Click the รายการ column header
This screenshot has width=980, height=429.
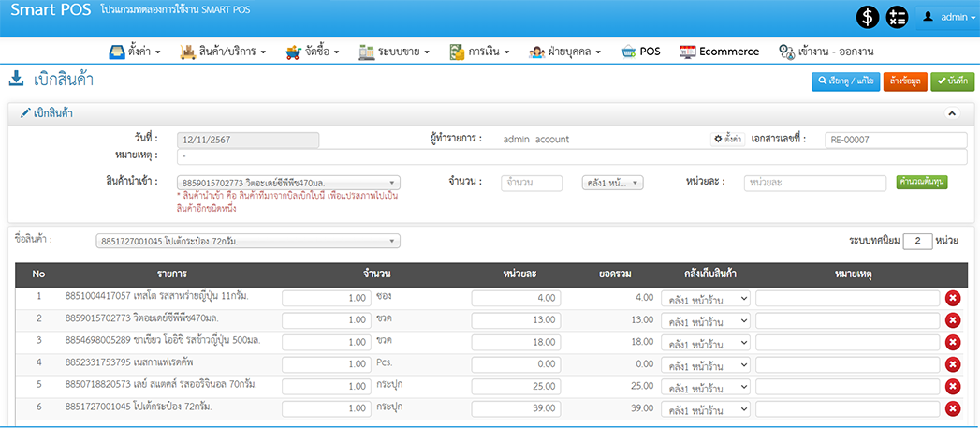(x=172, y=274)
